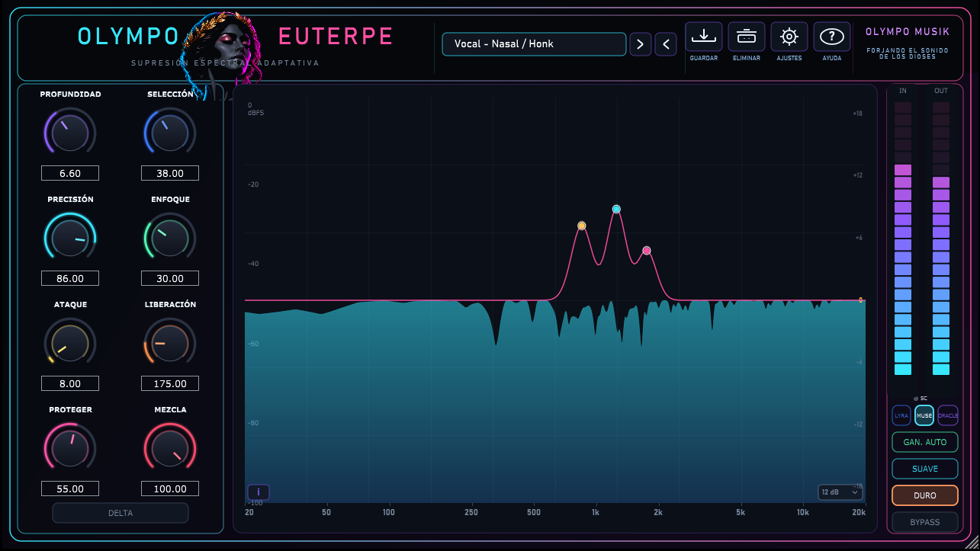Select the cyan EQ band node
980x551 pixels.
click(x=616, y=209)
